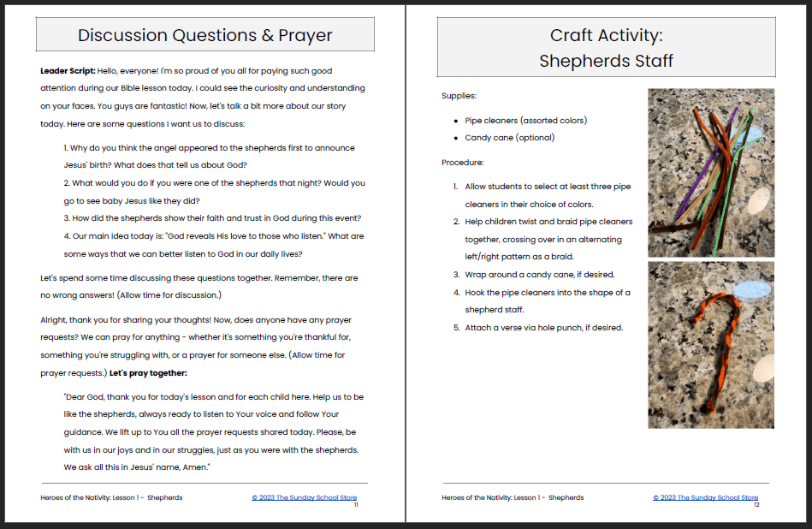Open the Sunday School Store link on page 11

304,497
